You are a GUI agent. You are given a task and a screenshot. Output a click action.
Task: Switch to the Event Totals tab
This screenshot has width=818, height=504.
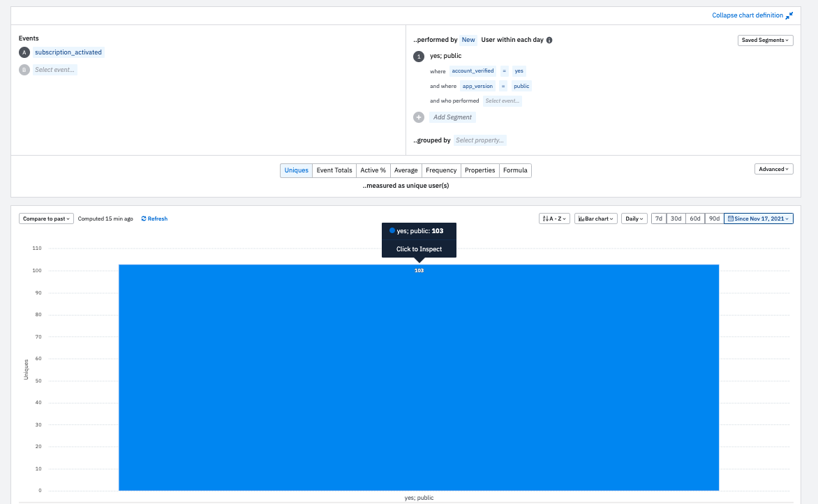coord(334,170)
